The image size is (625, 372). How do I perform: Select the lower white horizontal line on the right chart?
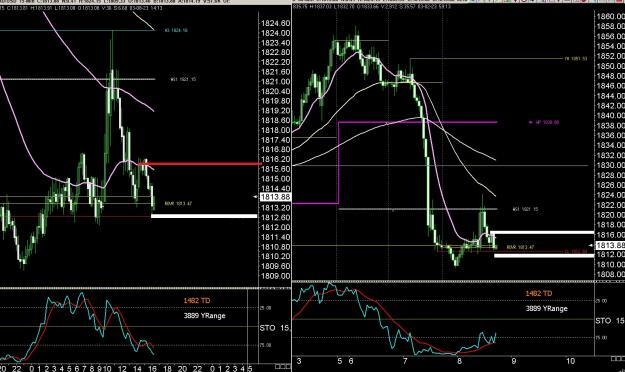pyautogui.click(x=544, y=256)
